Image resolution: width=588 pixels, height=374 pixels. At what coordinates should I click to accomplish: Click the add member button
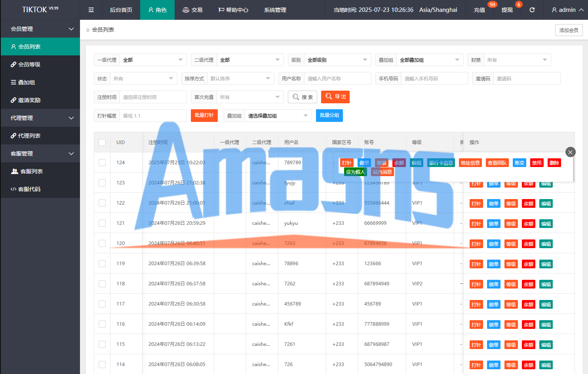[x=569, y=30]
